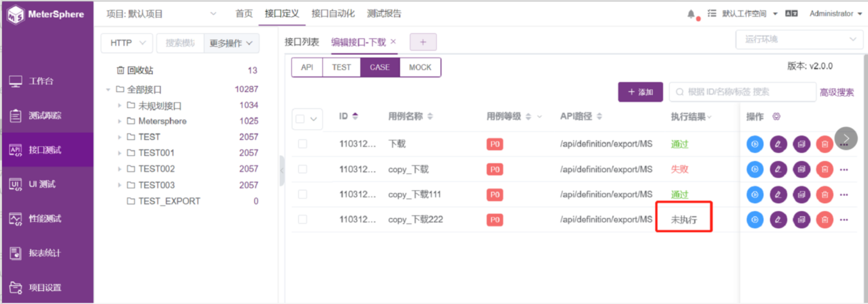
Task: Run the copy_下载 case
Action: point(755,169)
